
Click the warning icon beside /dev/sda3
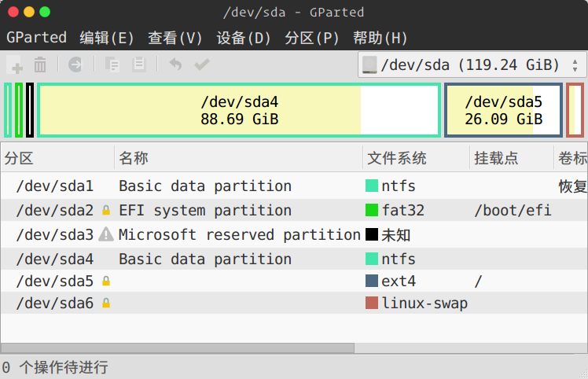point(106,235)
